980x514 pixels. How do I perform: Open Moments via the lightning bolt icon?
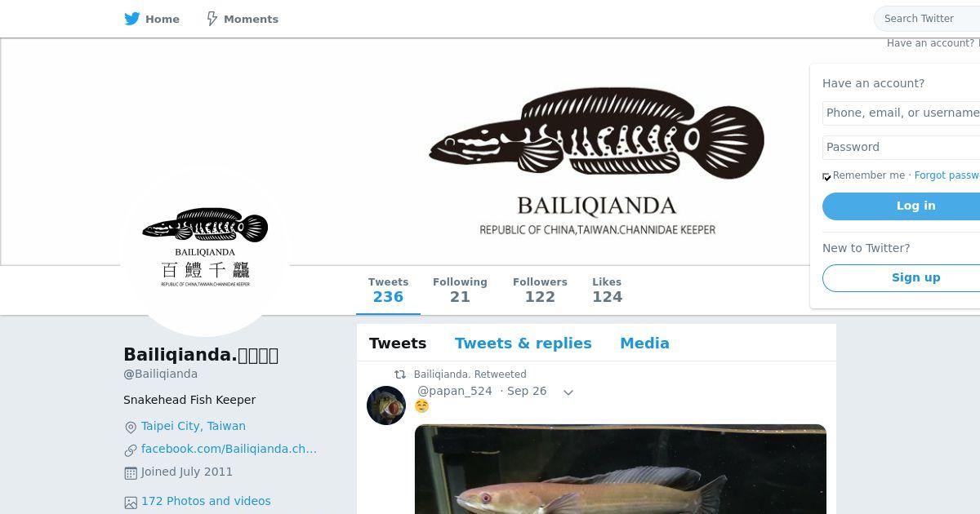click(212, 19)
